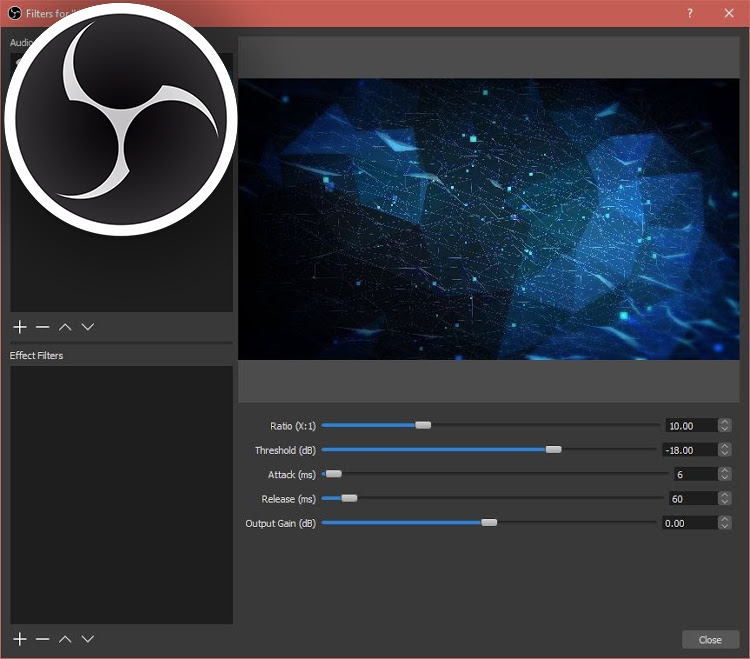
Task: Increase Ratio with its spinner up arrow
Action: pos(725,422)
